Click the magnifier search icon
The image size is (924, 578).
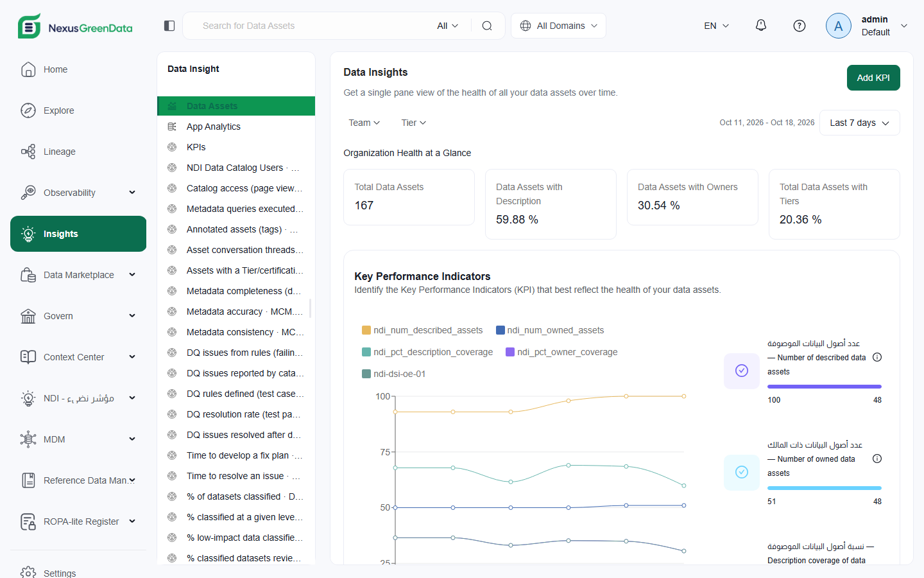[487, 26]
